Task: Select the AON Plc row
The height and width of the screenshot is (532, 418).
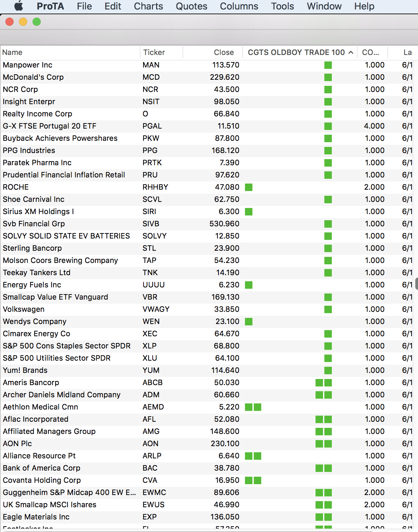Action: (207, 444)
